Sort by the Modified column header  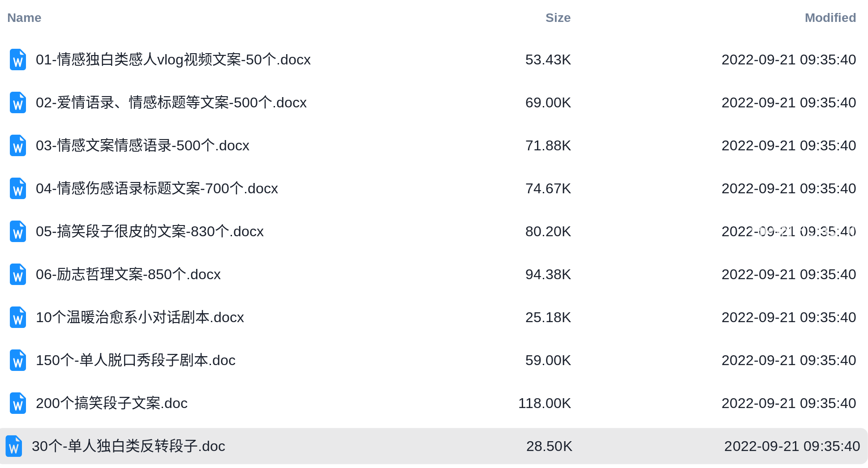coord(830,18)
